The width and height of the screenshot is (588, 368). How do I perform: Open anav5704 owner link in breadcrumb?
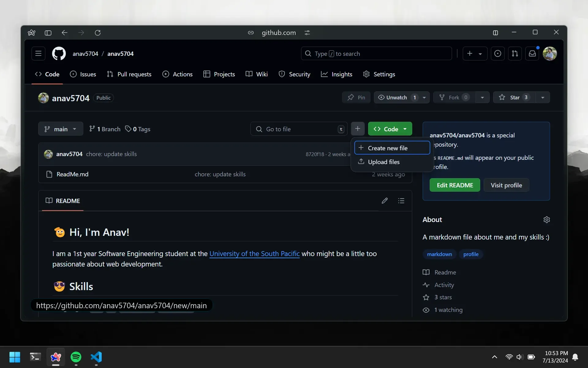pos(85,54)
